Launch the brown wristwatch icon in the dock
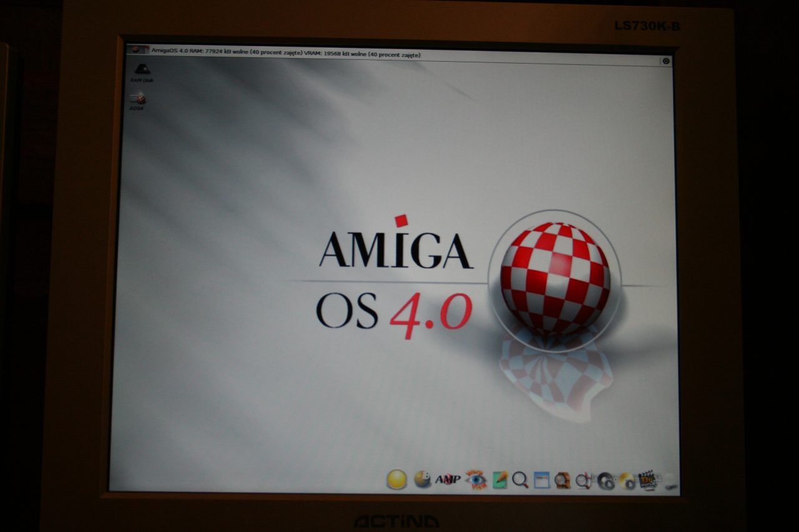The image size is (799, 532). [x=562, y=480]
